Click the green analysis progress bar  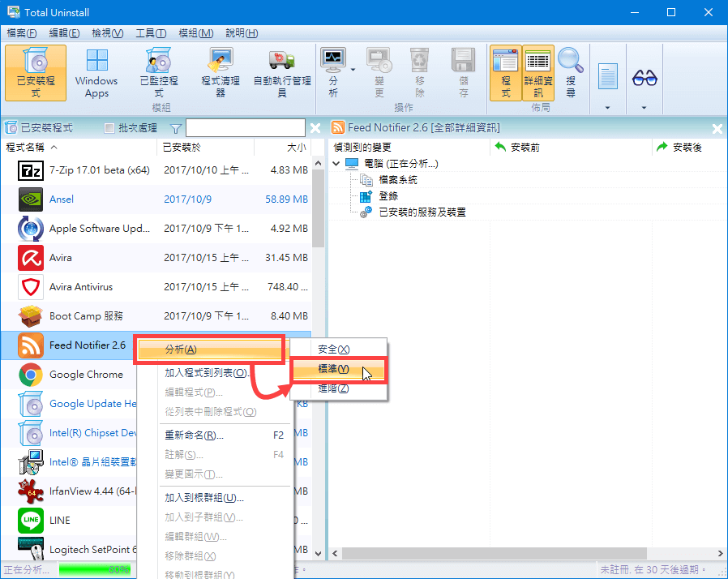coord(94,570)
